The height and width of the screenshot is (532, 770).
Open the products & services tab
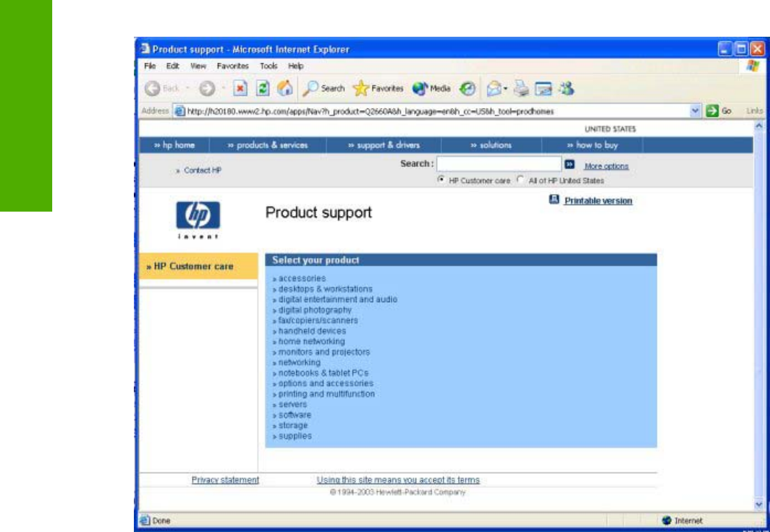pos(268,145)
